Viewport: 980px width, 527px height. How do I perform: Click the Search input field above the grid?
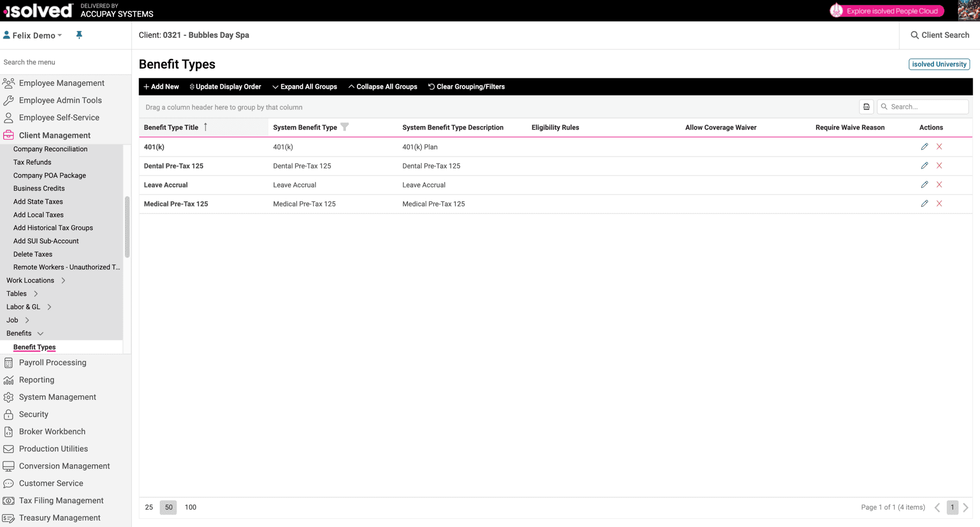pos(923,106)
